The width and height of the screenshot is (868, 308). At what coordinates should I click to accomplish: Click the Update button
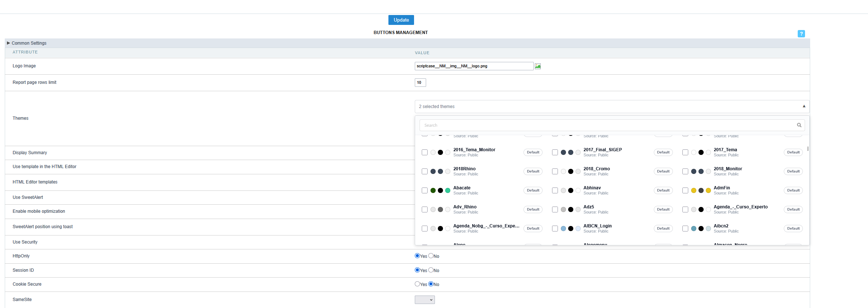tap(401, 20)
